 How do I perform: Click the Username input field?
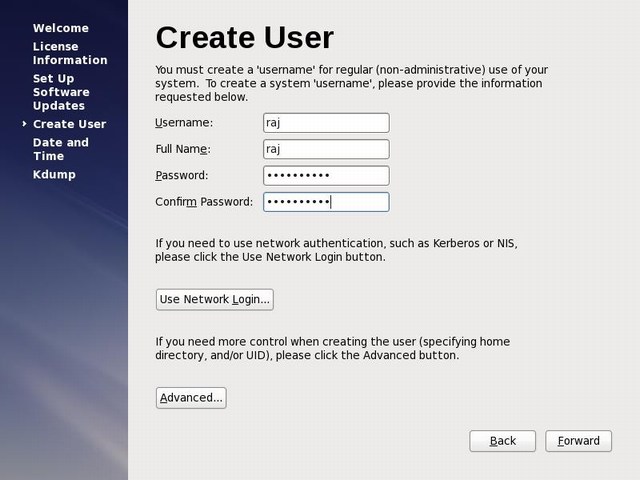[326, 123]
